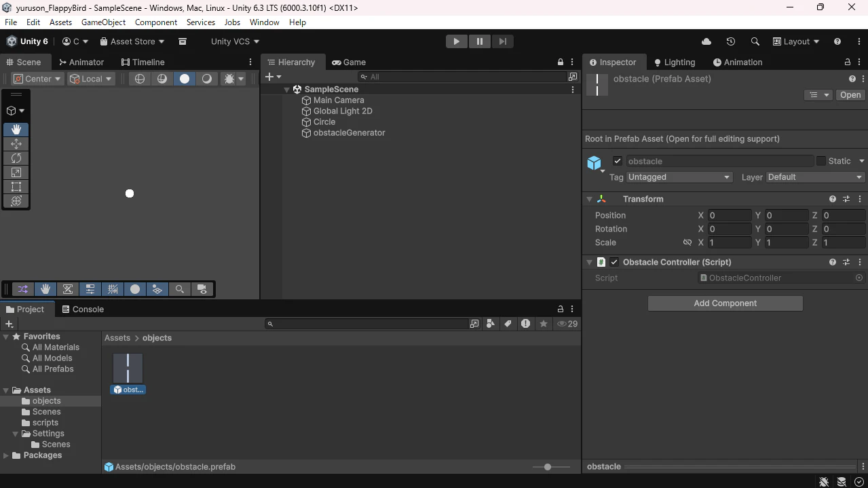Open the scripts folder in Project tree
868x488 pixels.
click(45, 423)
